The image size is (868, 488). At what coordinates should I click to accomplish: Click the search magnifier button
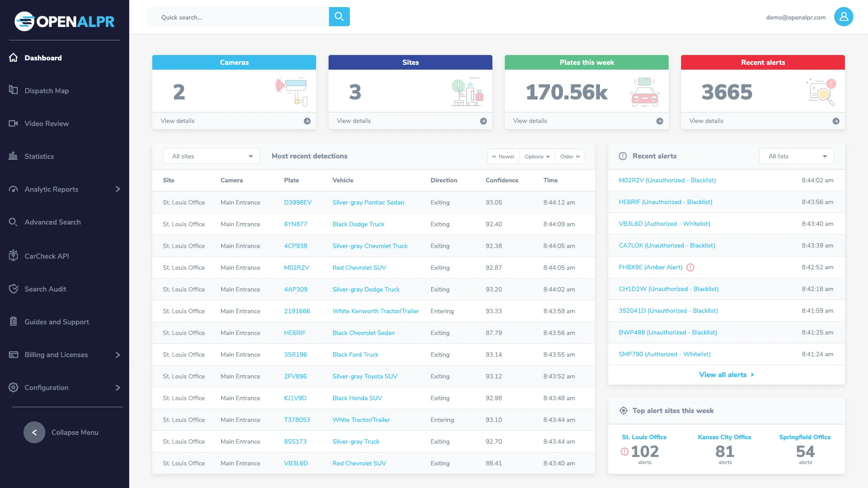[339, 17]
